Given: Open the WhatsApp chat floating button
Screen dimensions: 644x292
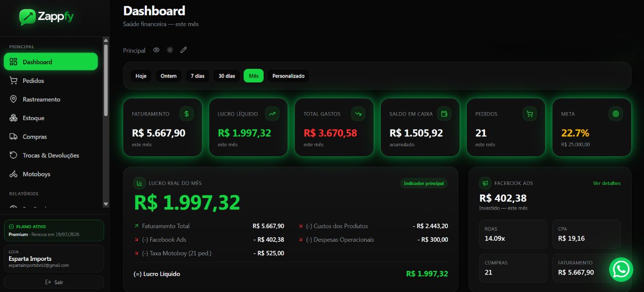Looking at the screenshot, I should 621,269.
